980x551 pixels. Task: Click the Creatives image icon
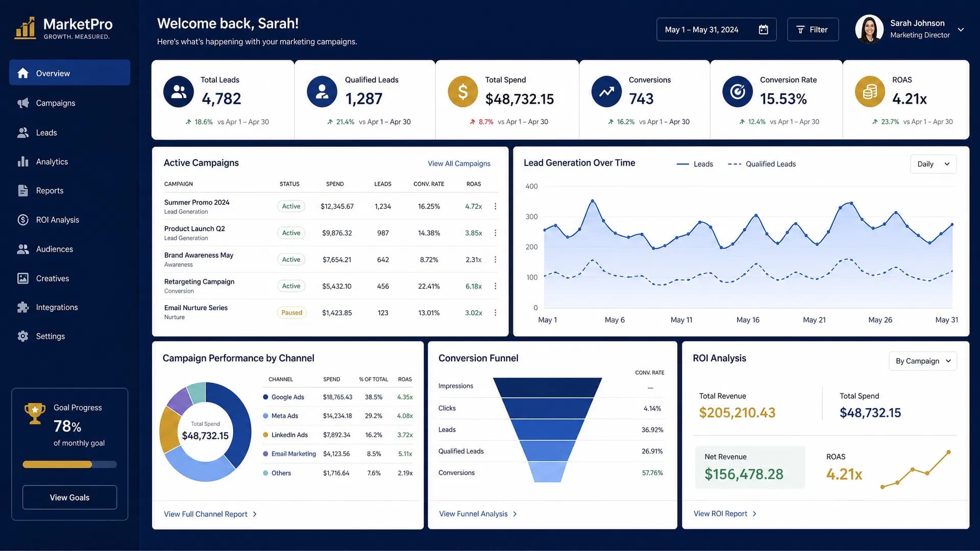(23, 279)
